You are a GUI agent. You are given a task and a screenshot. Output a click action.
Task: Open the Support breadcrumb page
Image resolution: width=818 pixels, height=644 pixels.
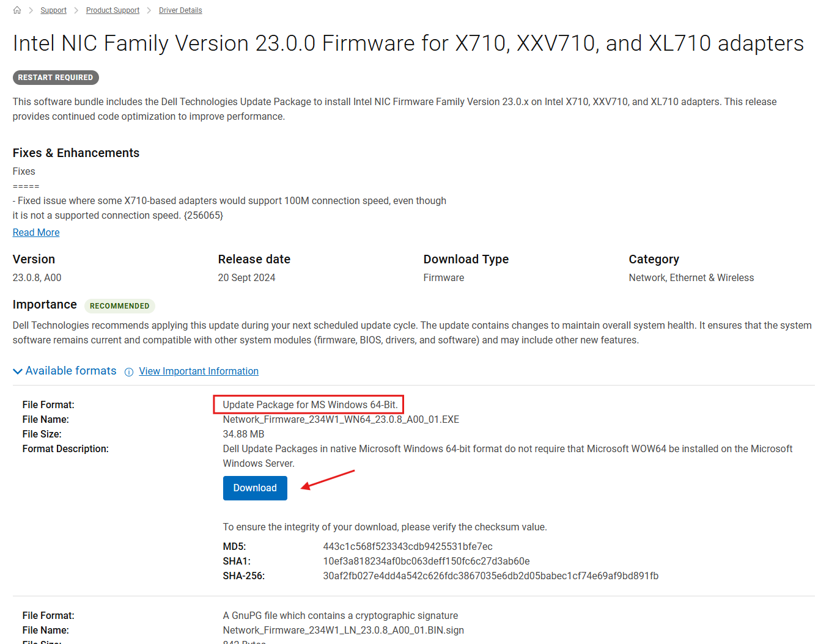tap(53, 10)
